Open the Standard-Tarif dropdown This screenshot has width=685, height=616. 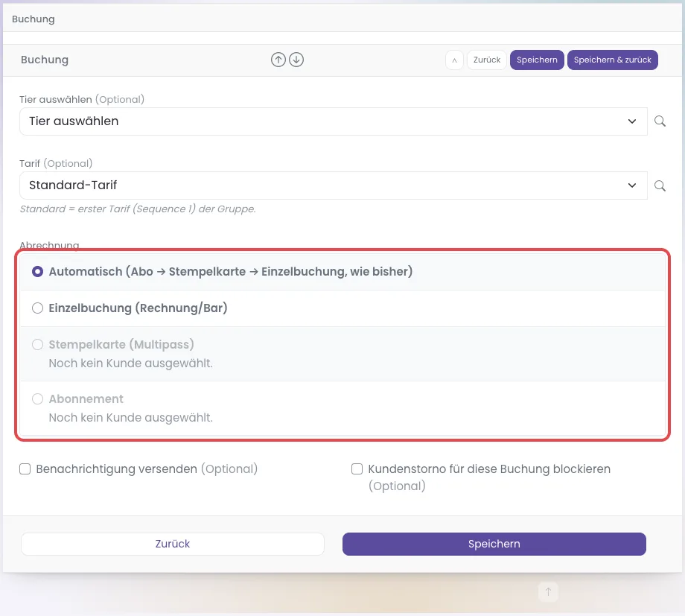pyautogui.click(x=334, y=185)
